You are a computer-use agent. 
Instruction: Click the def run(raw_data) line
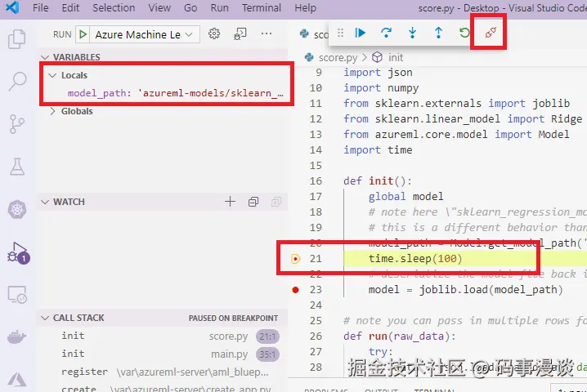point(400,336)
